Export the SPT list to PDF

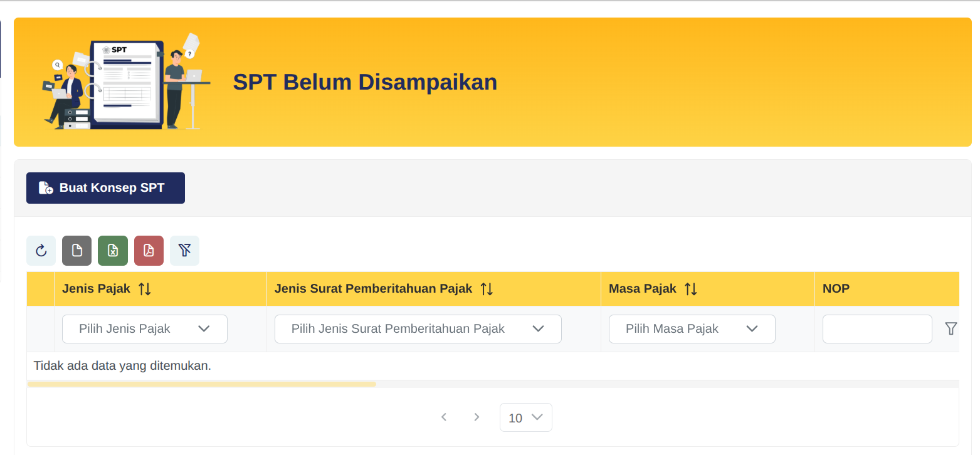(149, 250)
